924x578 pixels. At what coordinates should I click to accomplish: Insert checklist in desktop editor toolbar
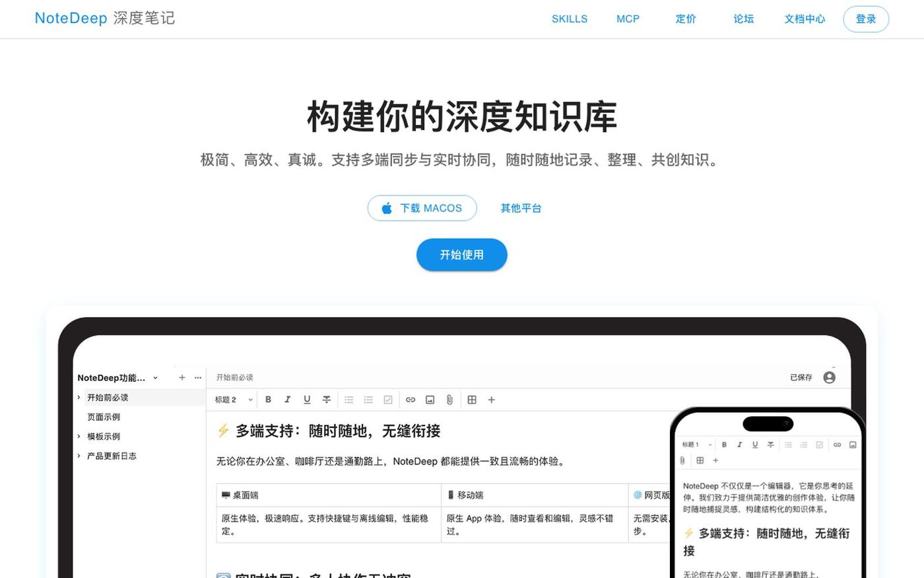(388, 400)
